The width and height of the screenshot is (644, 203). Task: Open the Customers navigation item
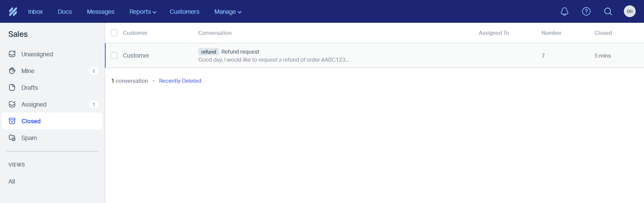pos(184,12)
